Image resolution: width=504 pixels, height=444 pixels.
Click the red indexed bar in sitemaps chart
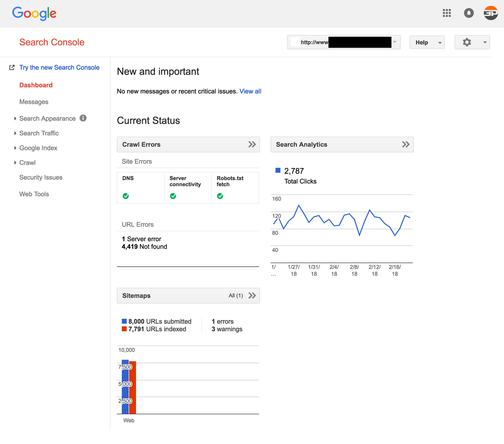132,388
